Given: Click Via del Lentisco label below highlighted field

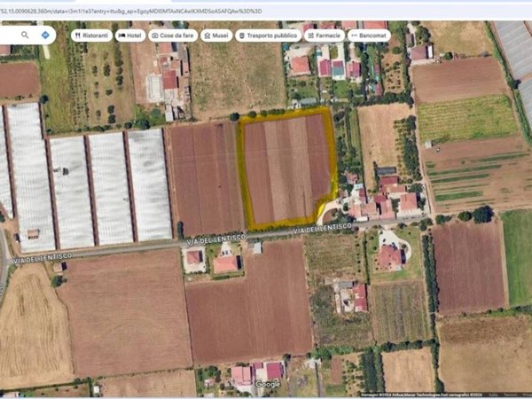Looking at the screenshot, I should click(323, 228).
